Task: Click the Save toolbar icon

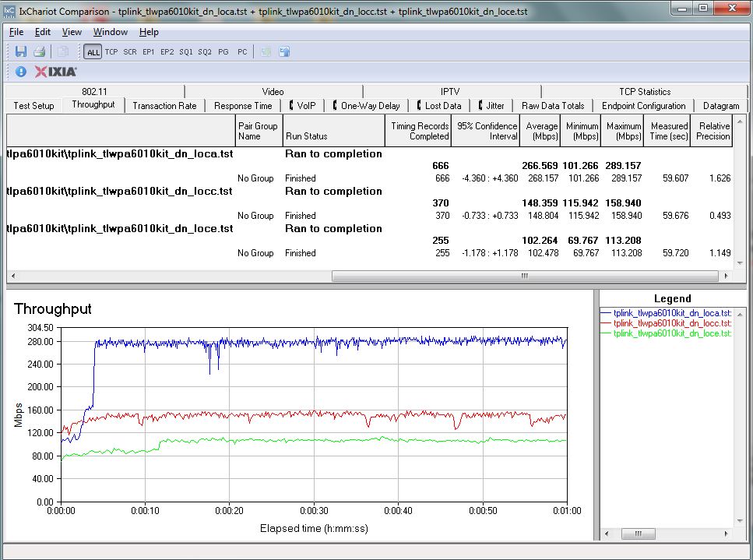Action: [x=21, y=52]
